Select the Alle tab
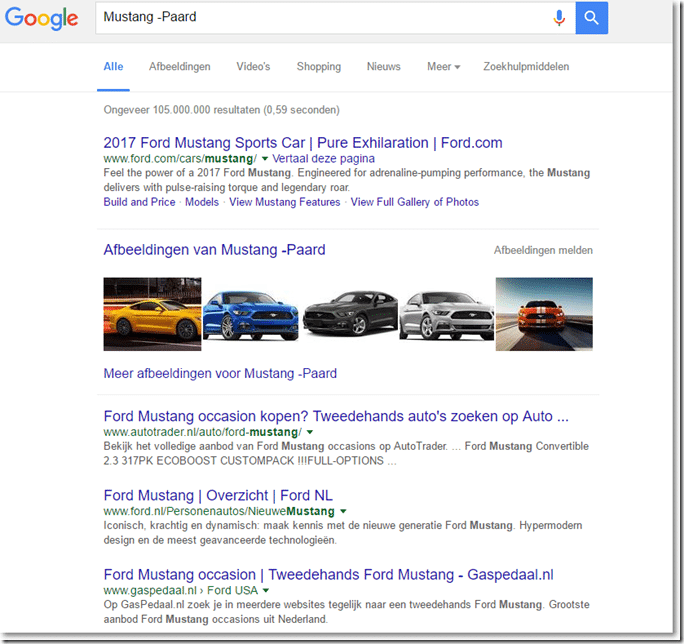Image resolution: width=684 pixels, height=644 pixels. [x=113, y=67]
